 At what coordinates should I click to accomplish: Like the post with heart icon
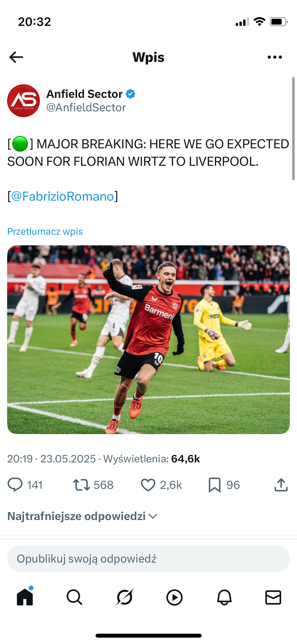(148, 485)
